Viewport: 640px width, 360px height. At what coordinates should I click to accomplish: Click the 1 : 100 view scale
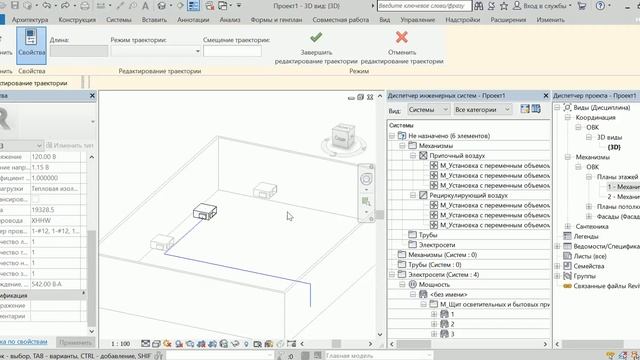pos(120,344)
